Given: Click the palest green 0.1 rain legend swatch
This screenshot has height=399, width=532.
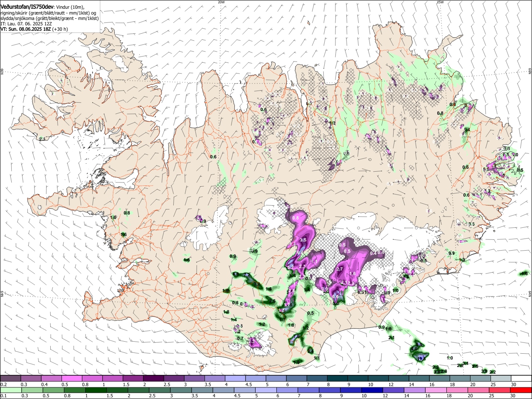Looking at the screenshot, I should [x=10, y=390].
